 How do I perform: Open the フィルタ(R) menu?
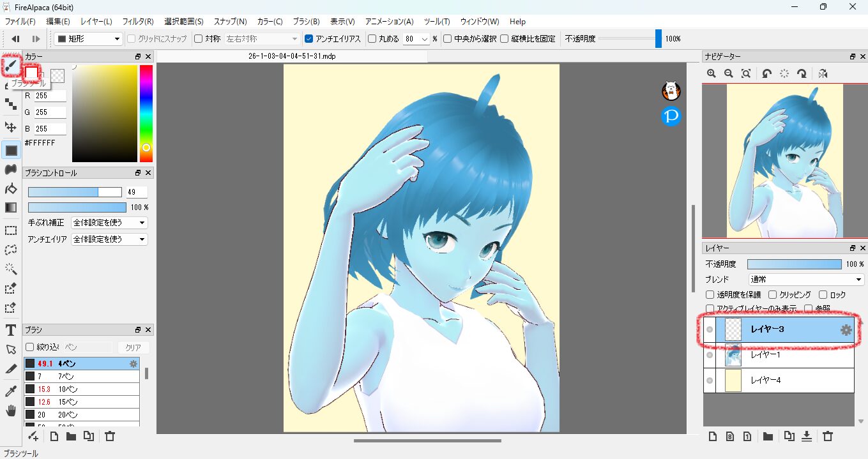(x=138, y=22)
